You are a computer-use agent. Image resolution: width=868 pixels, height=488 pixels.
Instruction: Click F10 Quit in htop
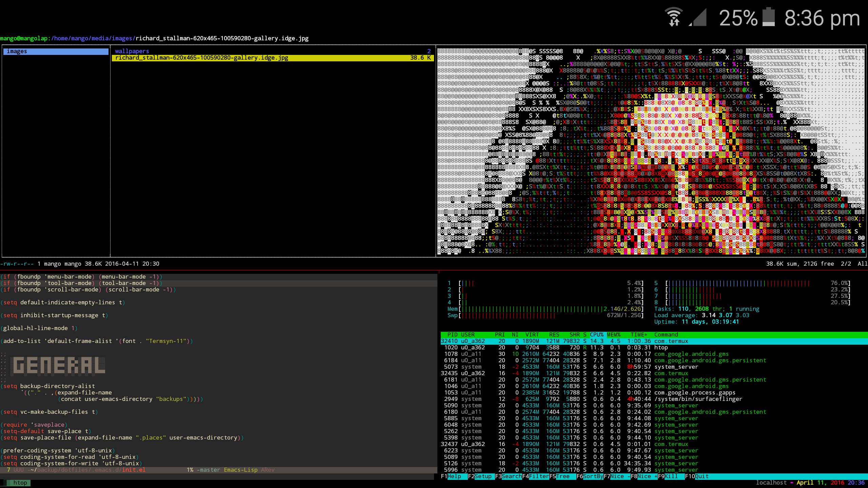(697, 476)
